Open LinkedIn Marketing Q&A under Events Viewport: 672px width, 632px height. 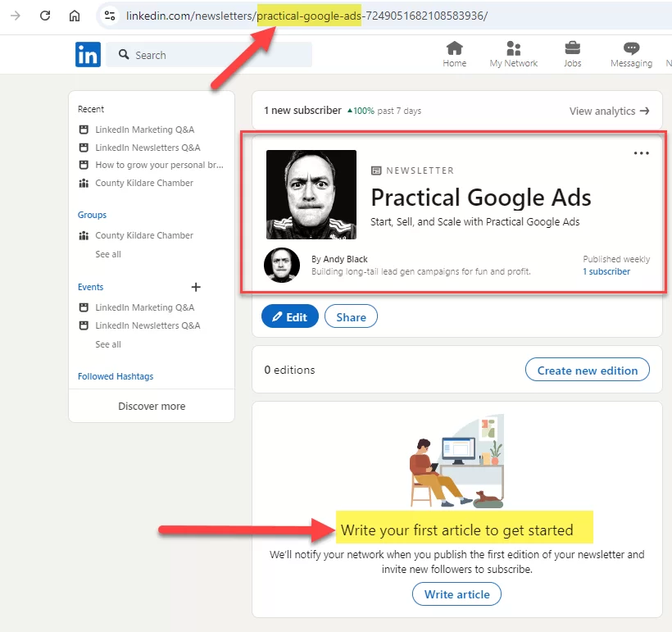(x=144, y=307)
